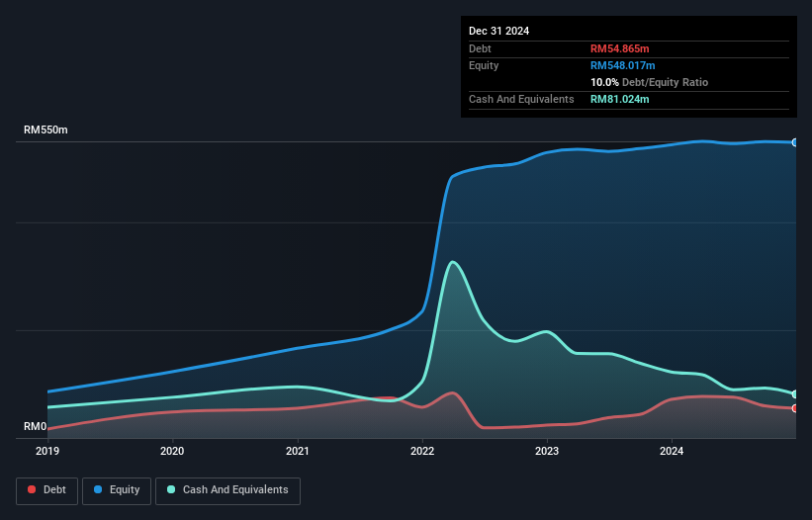Image resolution: width=812 pixels, height=520 pixels.
Task: Click the 2022 x-axis label
Action: [422, 451]
